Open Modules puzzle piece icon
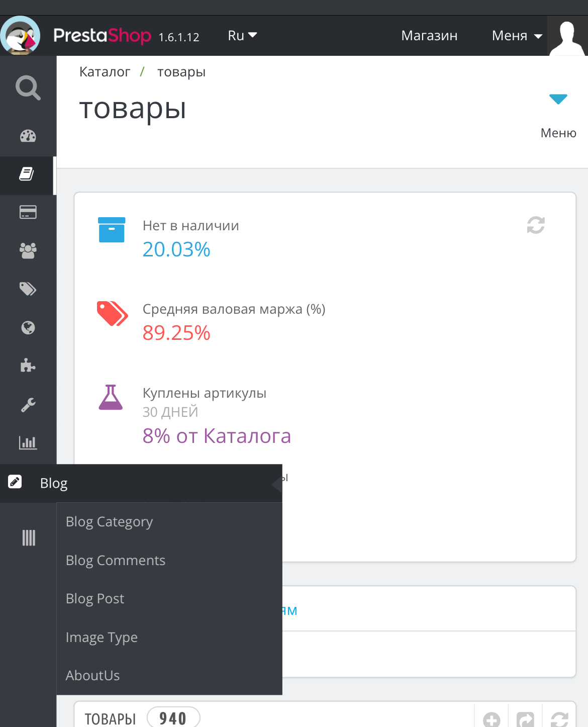Image resolution: width=588 pixels, height=727 pixels. [28, 366]
